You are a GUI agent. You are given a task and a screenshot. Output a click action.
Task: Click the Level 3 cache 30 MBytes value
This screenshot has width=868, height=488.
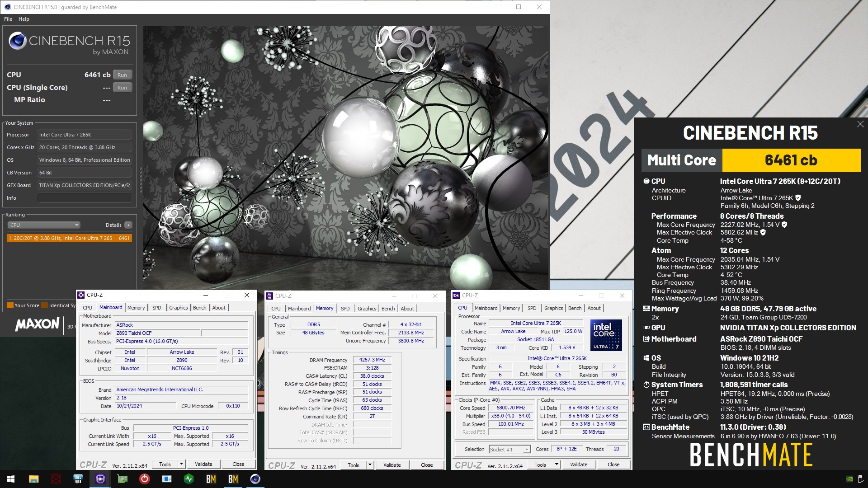coord(594,432)
